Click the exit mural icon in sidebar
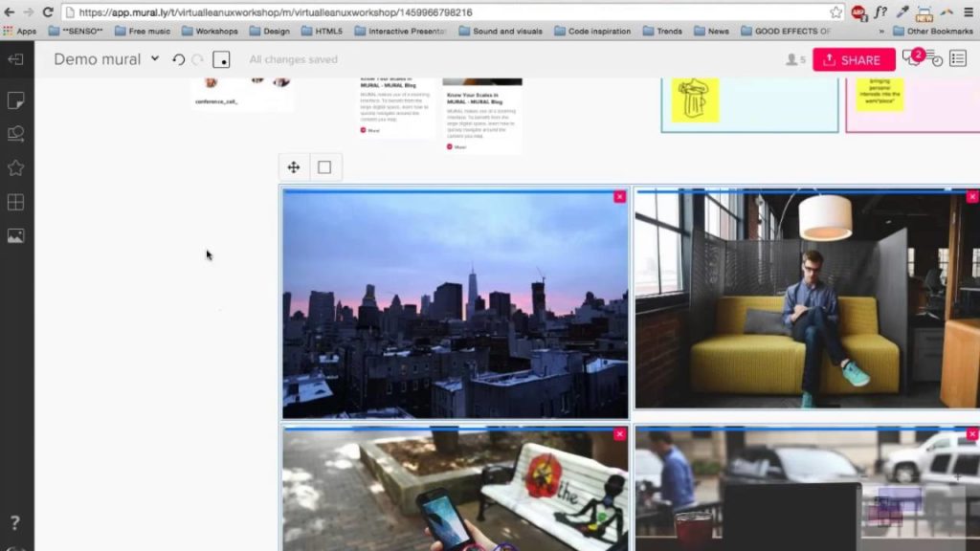Image resolution: width=980 pixels, height=551 pixels. 15,59
